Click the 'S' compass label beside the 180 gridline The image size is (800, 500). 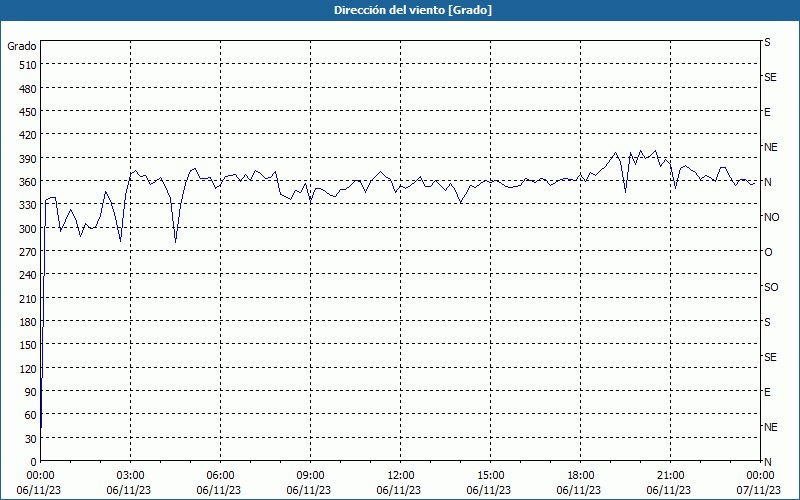tap(767, 322)
